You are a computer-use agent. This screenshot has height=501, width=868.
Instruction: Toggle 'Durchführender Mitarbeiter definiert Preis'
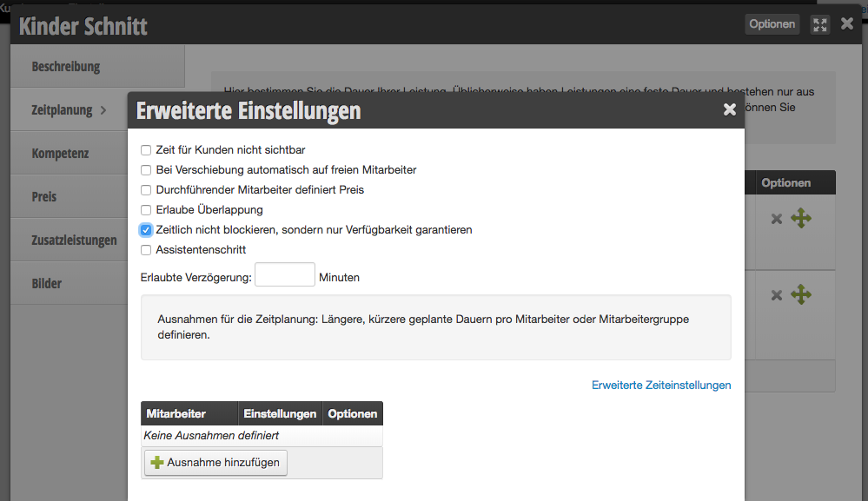[146, 189]
